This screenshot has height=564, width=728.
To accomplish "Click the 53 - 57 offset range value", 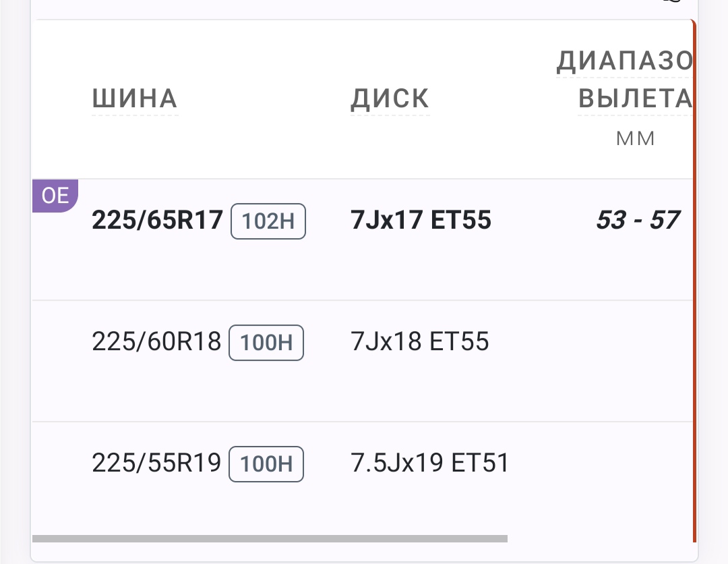I will 637,221.
